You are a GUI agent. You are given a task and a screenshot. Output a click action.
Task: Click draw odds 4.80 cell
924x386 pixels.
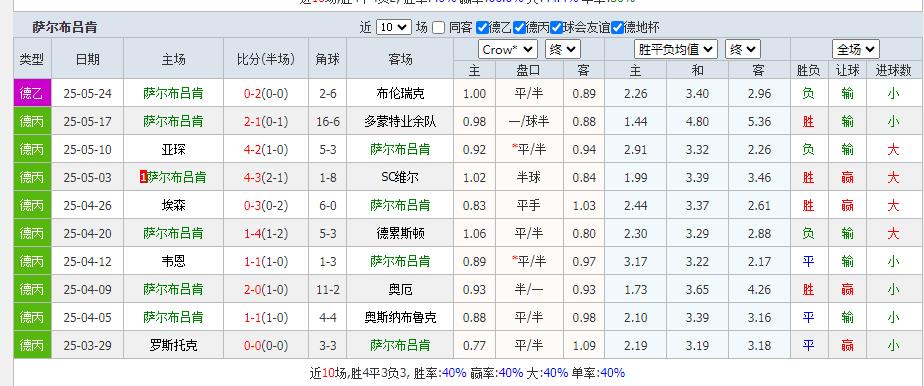[x=697, y=122]
